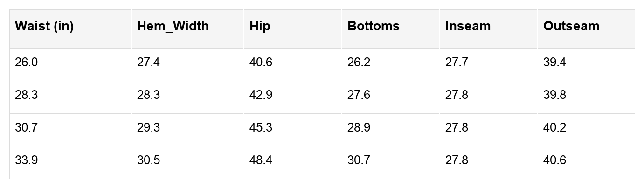Click the 45.3 hip cell
This screenshot has width=644, height=188.
point(261,128)
